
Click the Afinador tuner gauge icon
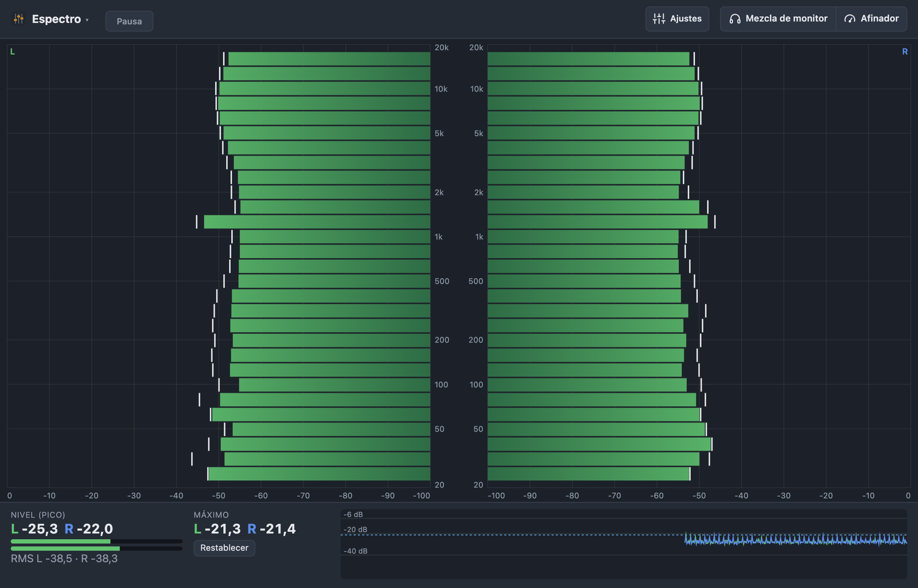pos(850,19)
